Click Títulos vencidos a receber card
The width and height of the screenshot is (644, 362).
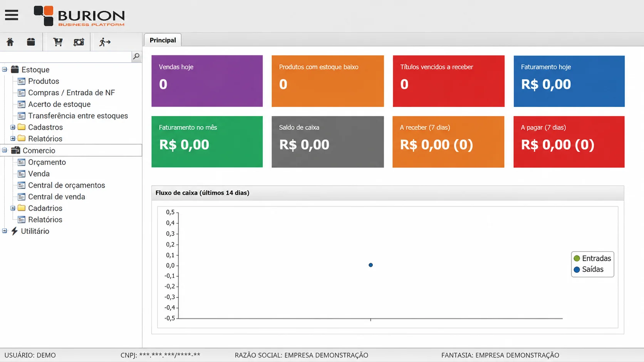[x=449, y=81]
